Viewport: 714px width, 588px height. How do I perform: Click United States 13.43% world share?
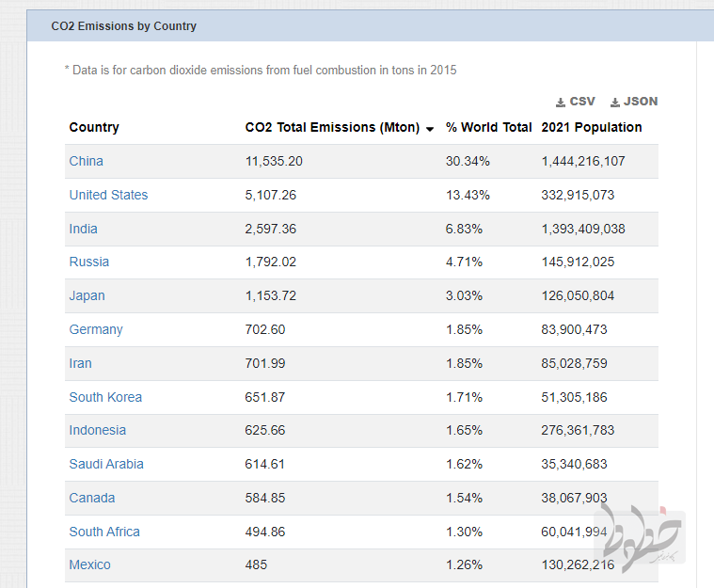click(468, 195)
